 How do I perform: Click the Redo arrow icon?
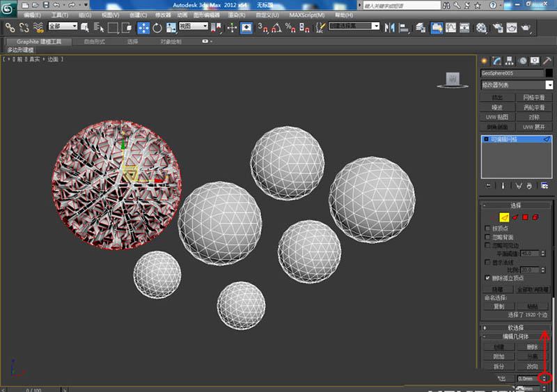(72, 5)
